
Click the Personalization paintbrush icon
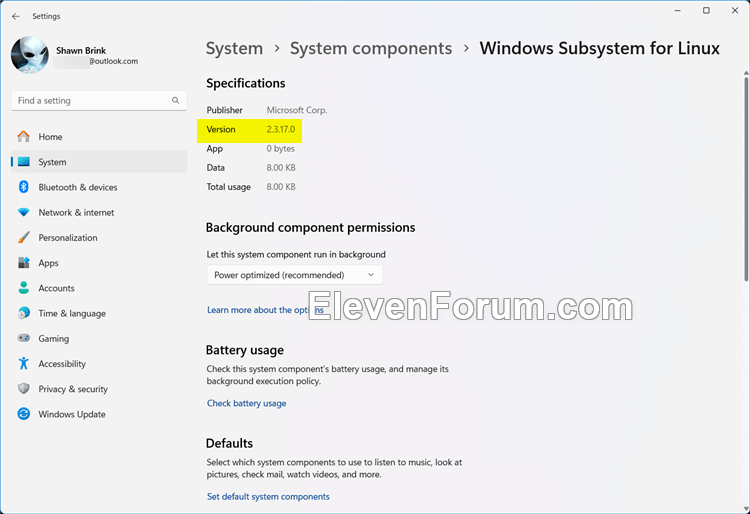click(x=23, y=238)
